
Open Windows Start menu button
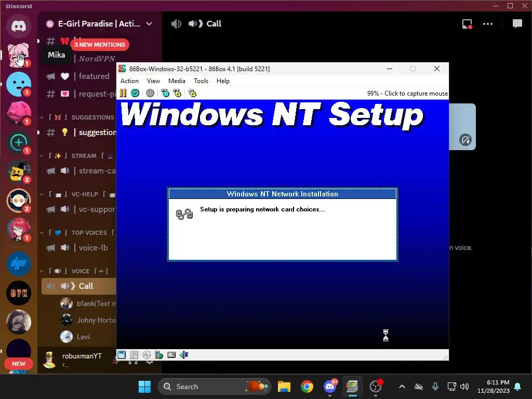pos(144,387)
